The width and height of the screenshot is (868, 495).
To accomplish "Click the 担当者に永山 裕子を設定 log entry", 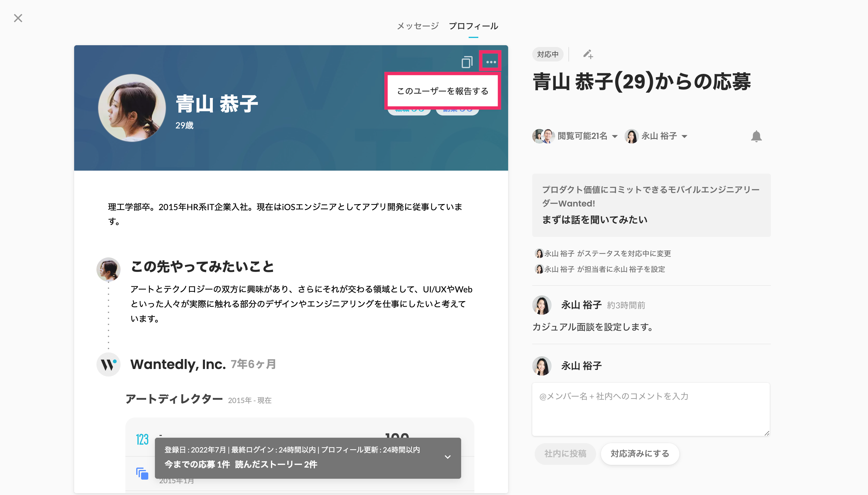I will point(599,269).
